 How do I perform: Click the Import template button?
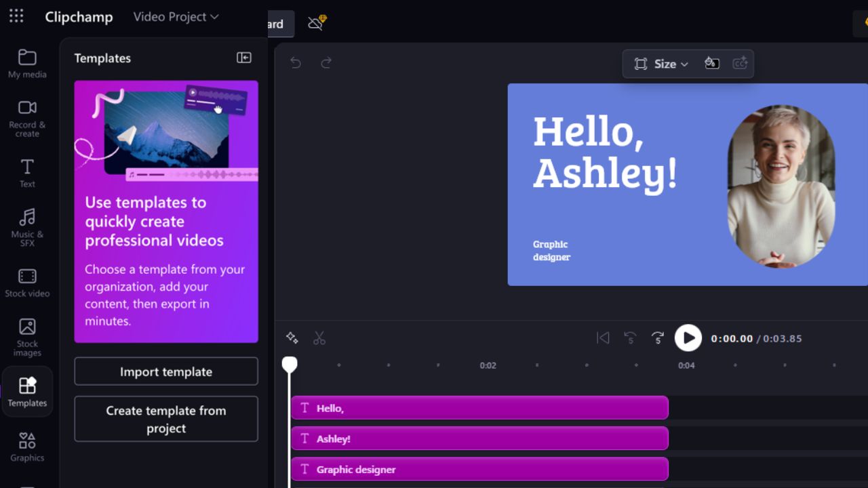[165, 371]
